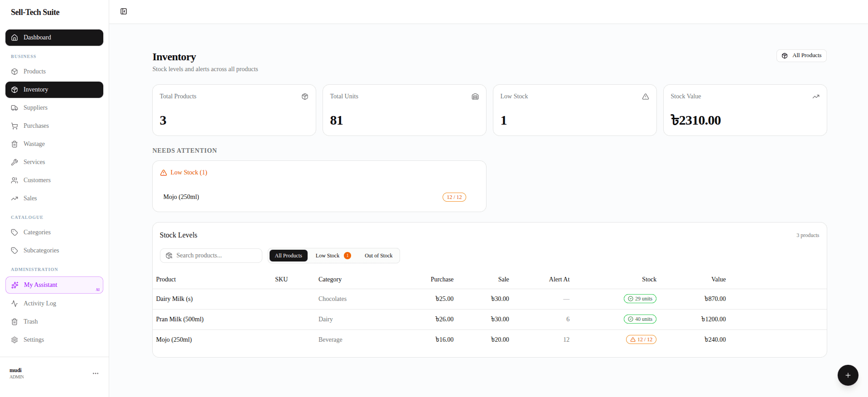Click the My Assistant sparkle icon
Image resolution: width=868 pixels, height=397 pixels.
[15, 285]
